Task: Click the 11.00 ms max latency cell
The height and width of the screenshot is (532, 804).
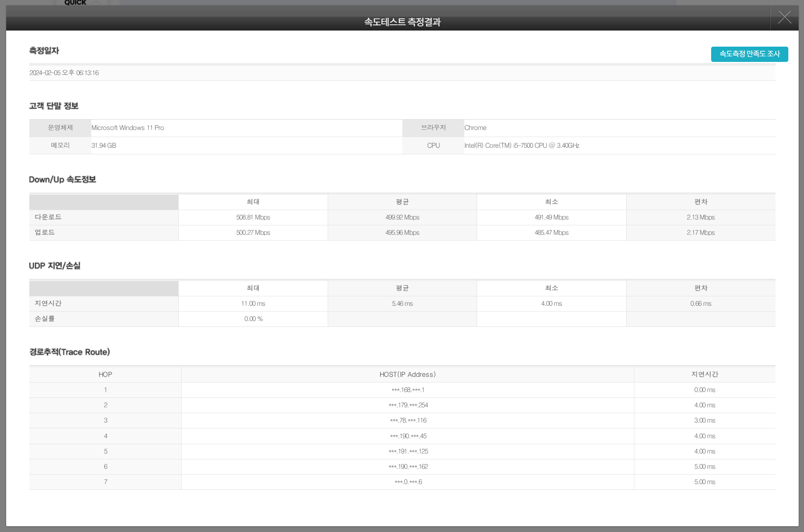Action: coord(253,304)
